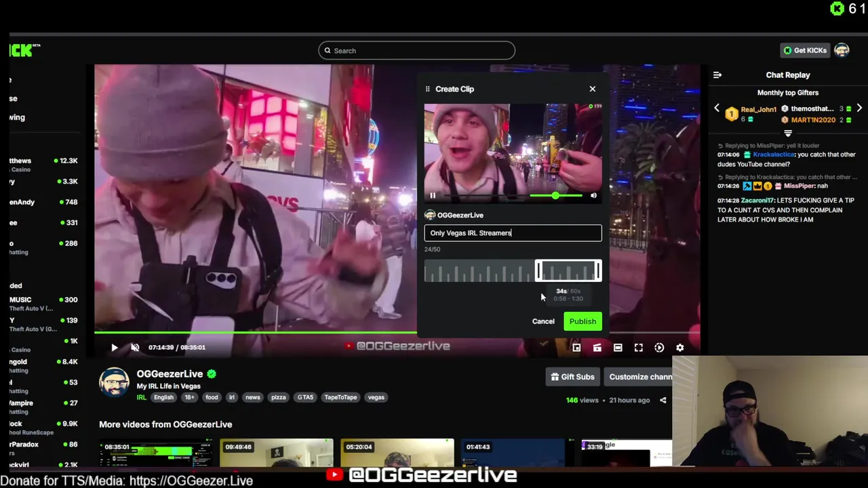Open Real_John1 gifter profile
868x488 pixels.
758,109
